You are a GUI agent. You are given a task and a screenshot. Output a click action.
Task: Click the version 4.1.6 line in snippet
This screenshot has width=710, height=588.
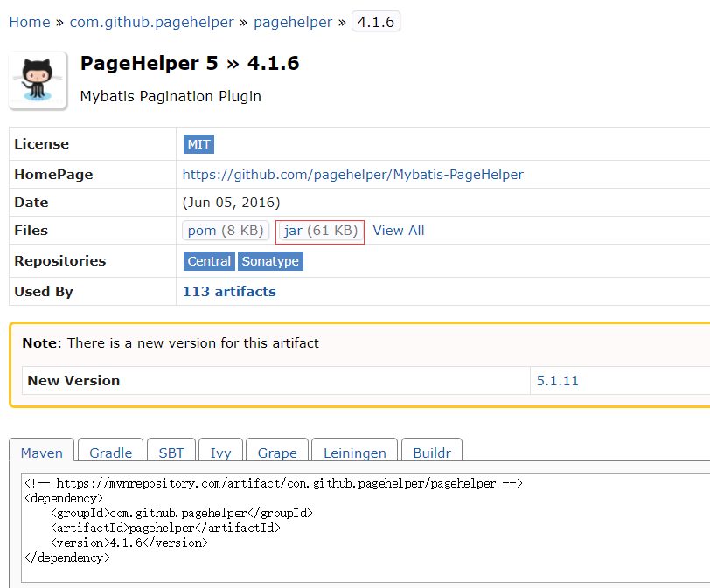[x=129, y=543]
